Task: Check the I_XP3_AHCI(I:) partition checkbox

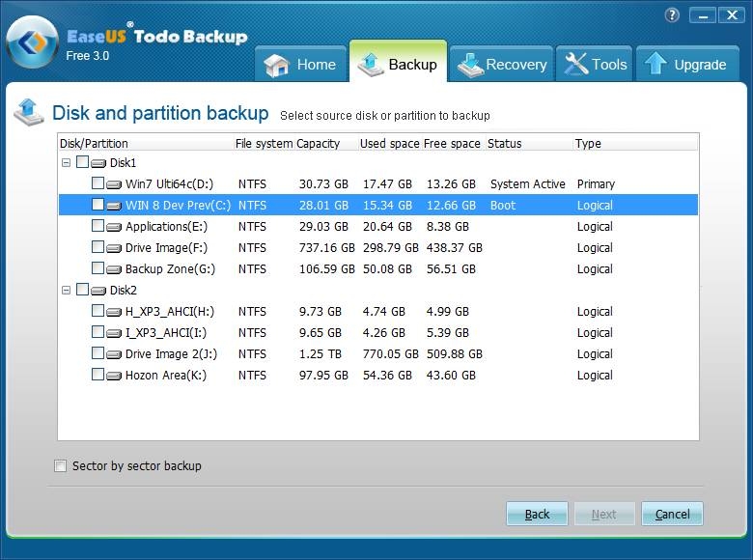Action: coord(98,331)
